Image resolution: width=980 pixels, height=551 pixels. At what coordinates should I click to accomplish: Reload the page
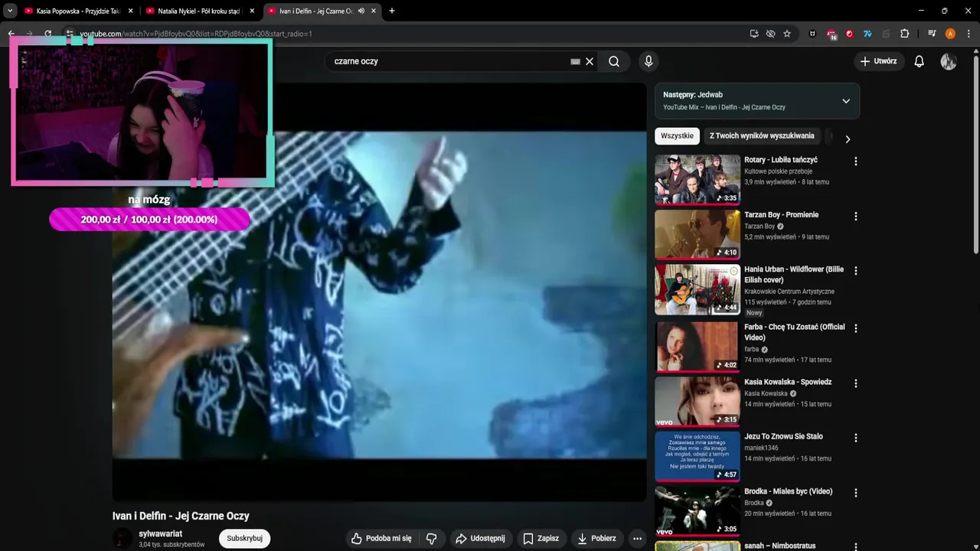point(47,34)
